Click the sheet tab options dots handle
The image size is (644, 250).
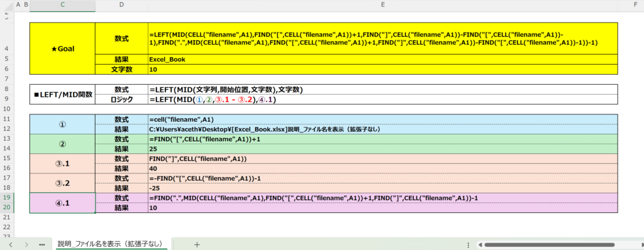(x=469, y=244)
